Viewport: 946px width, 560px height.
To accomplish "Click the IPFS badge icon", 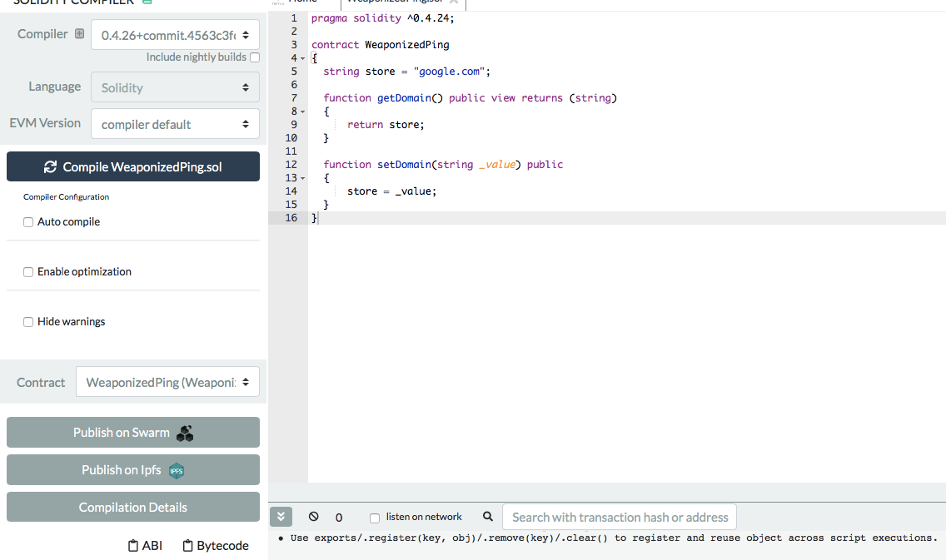I will (177, 471).
